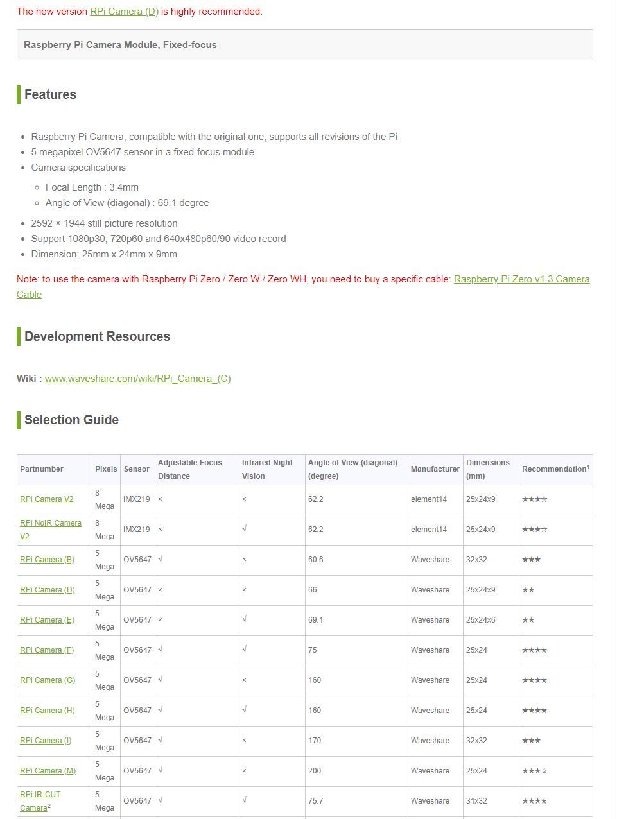
Task: Open RPi Camera V2 product link
Action: tap(47, 499)
